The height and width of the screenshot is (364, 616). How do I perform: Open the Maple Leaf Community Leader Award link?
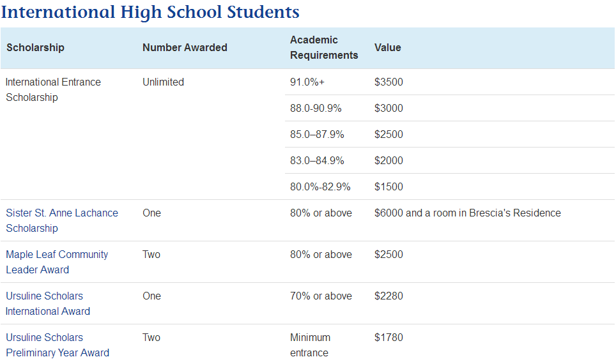click(57, 262)
